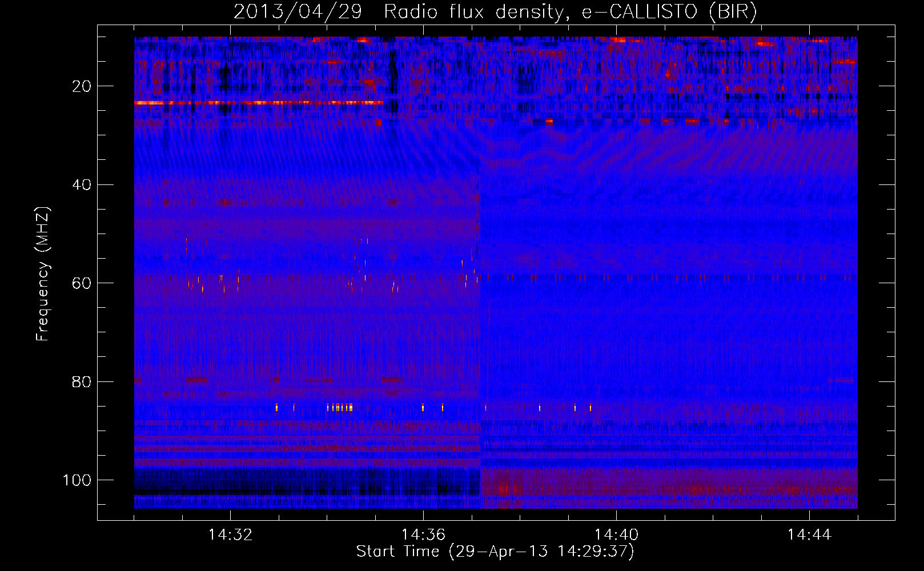Click the '40' frequency tick label
924x571 pixels.
click(82, 185)
